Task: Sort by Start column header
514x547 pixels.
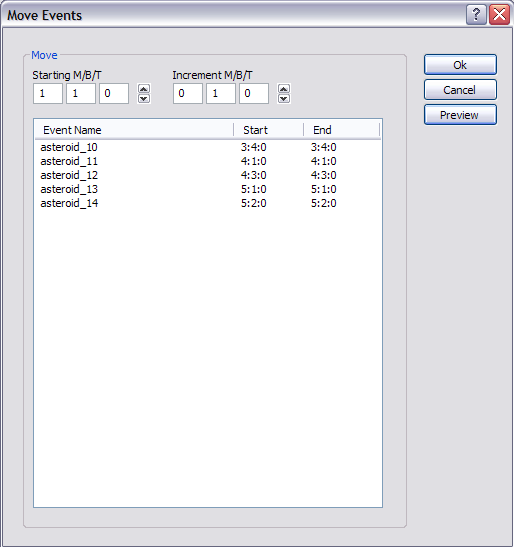Action: (x=269, y=130)
